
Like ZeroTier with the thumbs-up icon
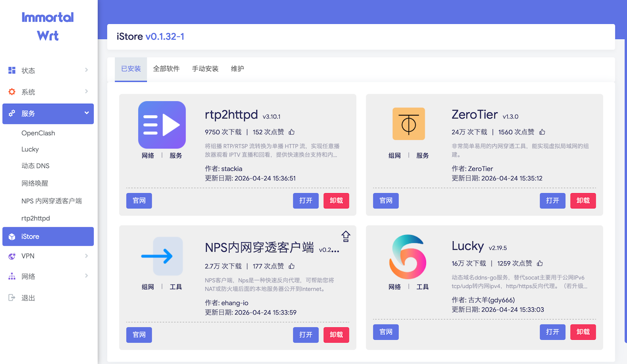click(542, 132)
